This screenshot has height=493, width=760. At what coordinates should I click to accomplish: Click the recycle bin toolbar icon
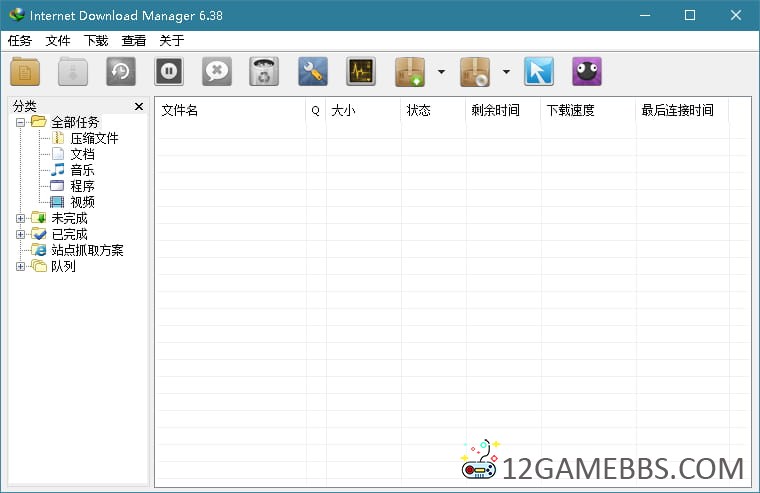point(264,72)
